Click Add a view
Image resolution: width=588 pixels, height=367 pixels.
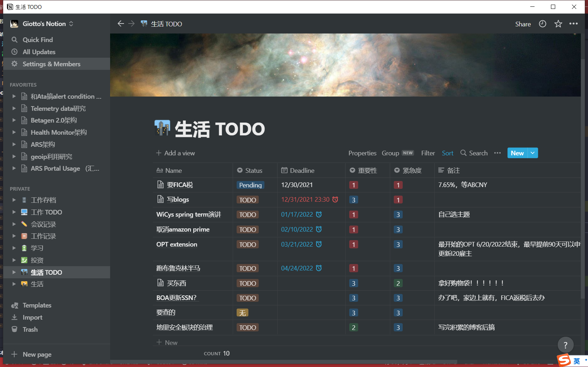tap(175, 153)
